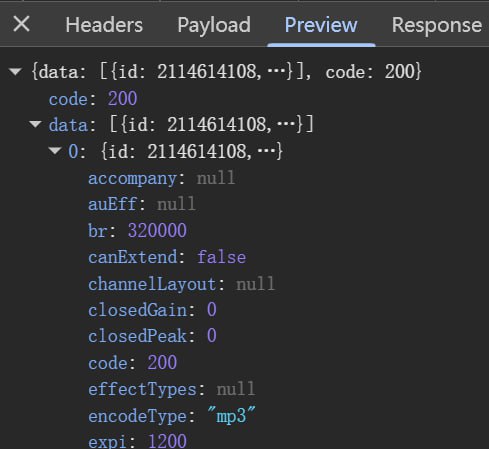The image size is (489, 449).
Task: Open the Payload tab
Action: [214, 25]
